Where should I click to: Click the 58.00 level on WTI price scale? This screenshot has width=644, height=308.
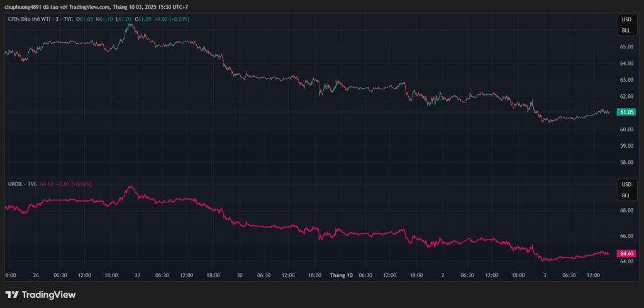click(626, 162)
